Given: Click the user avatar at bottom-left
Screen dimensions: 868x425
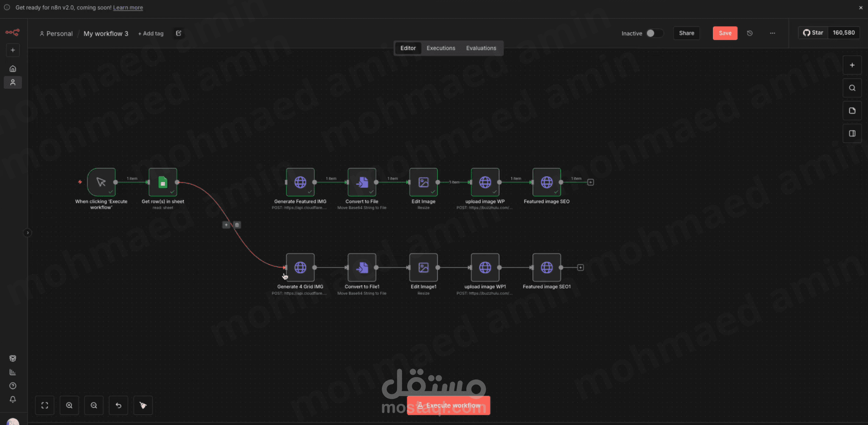Looking at the screenshot, I should pyautogui.click(x=13, y=422).
